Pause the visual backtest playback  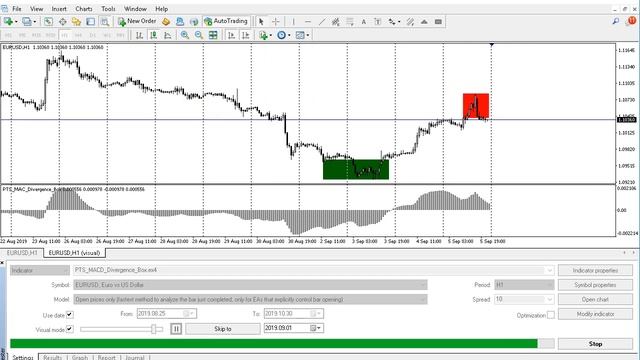click(x=176, y=329)
